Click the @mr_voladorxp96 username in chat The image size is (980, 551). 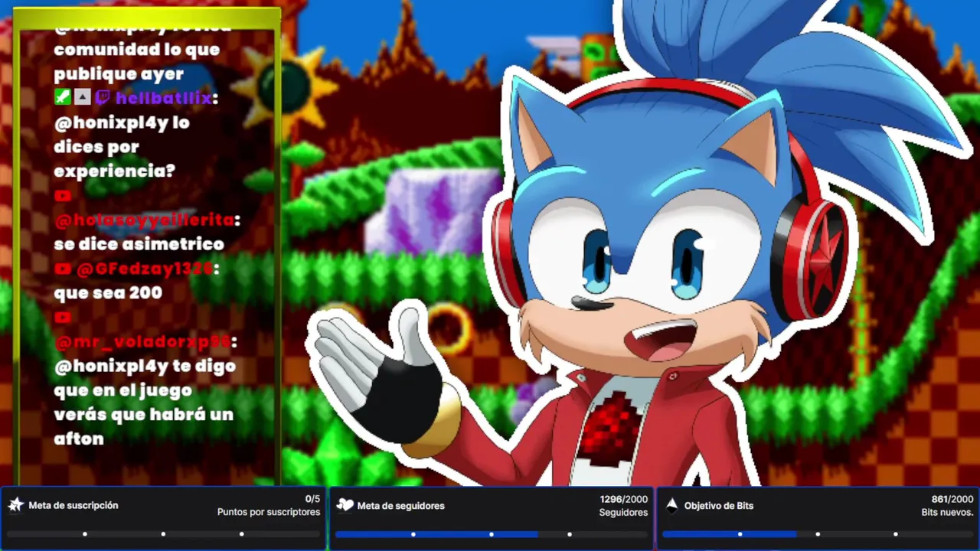142,341
